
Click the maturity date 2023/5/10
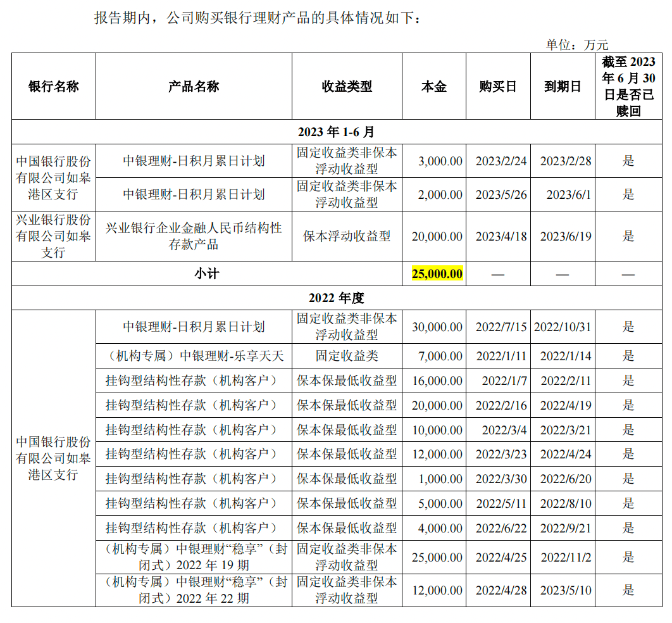click(x=566, y=591)
